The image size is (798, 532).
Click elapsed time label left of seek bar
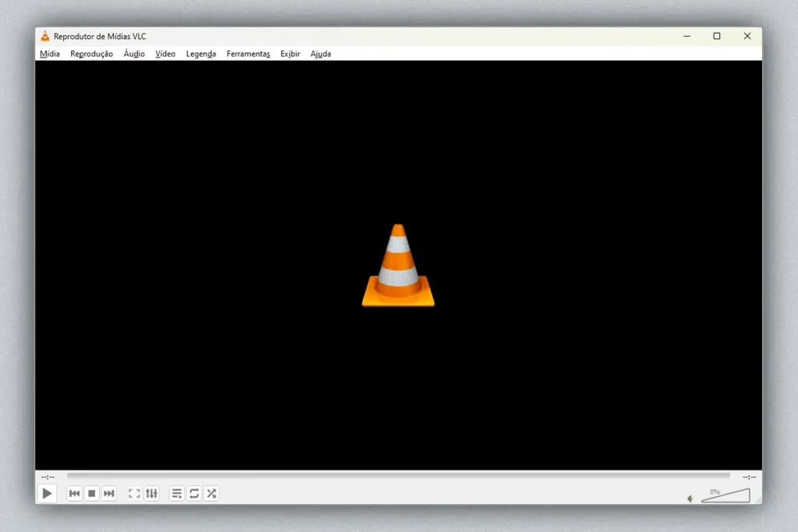[48, 477]
